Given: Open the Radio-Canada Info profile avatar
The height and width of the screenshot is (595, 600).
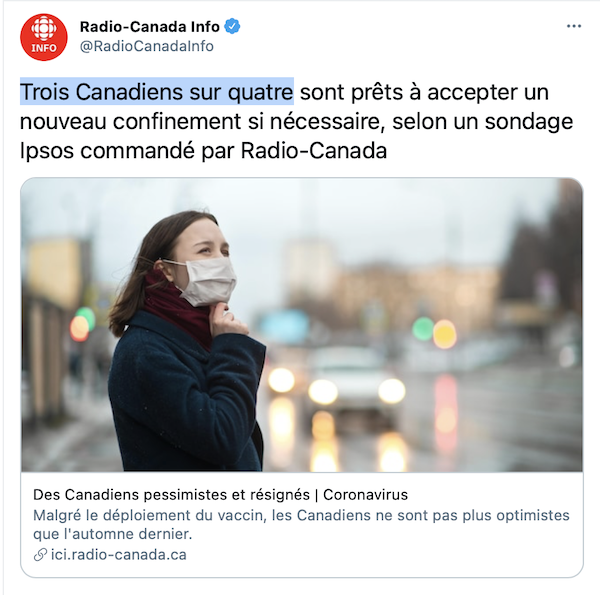Looking at the screenshot, I should (44, 37).
